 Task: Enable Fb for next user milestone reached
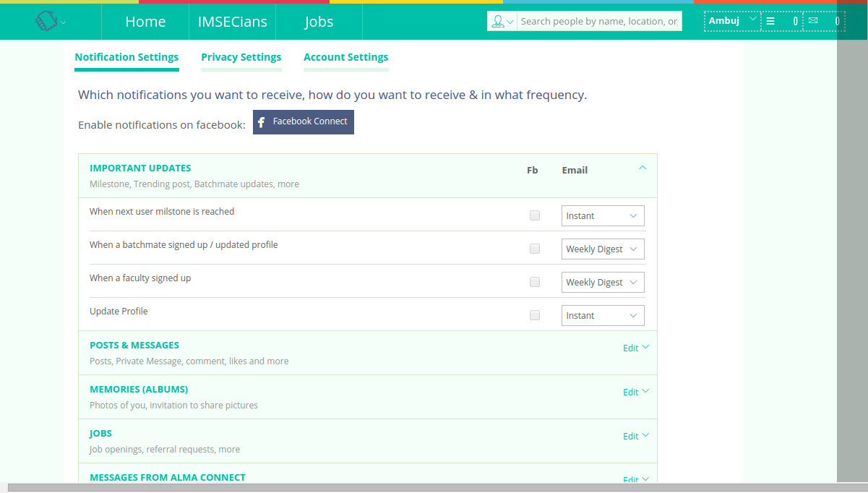535,215
